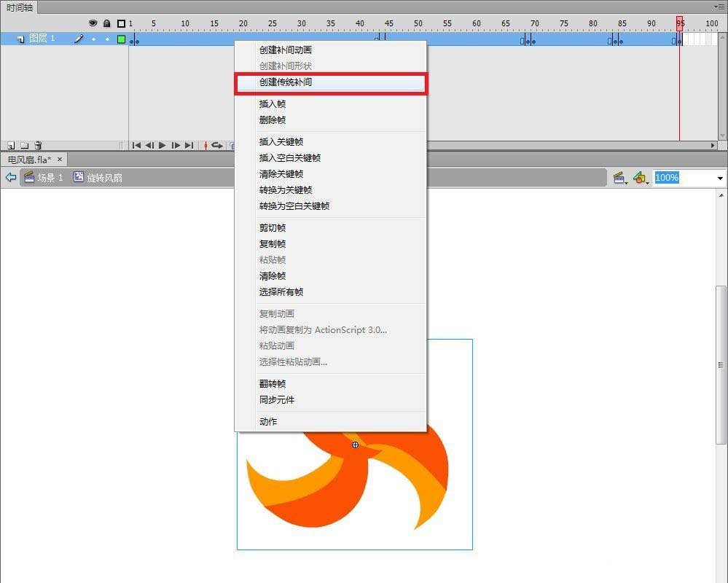This screenshot has width=728, height=583.
Task: Click the New Folder icon
Action: 25,145
